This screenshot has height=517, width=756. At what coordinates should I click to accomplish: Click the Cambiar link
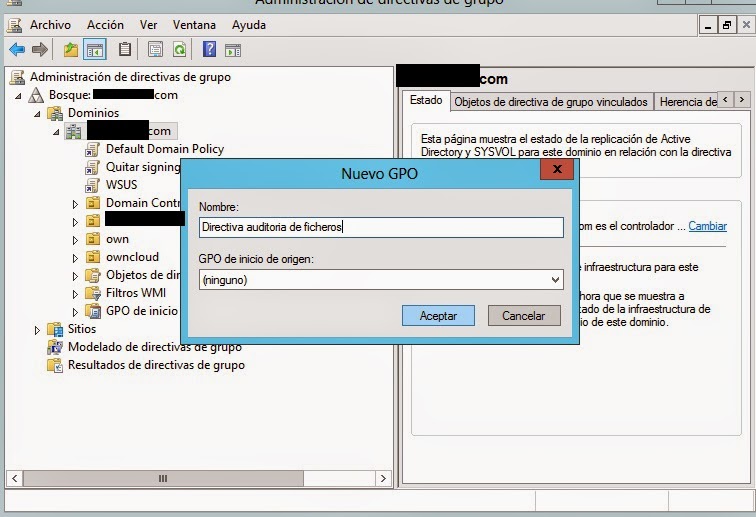click(708, 227)
